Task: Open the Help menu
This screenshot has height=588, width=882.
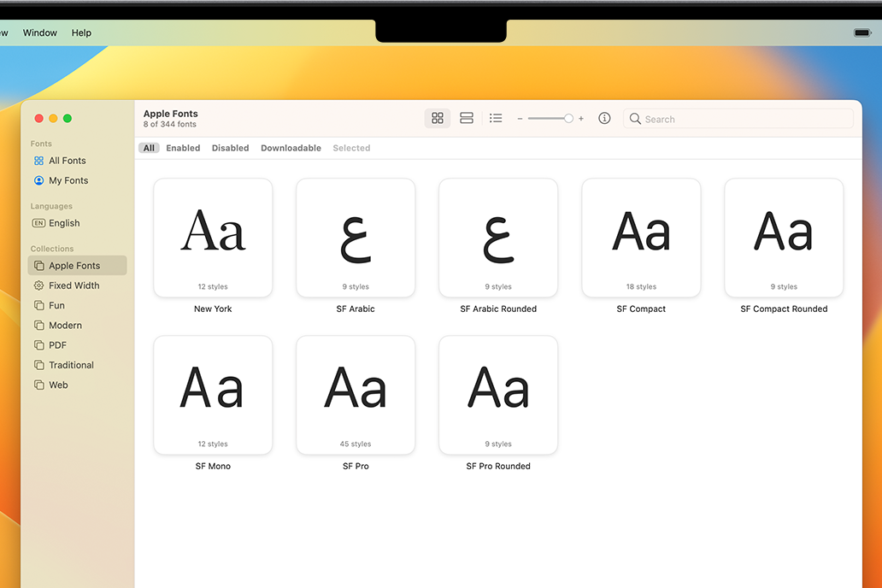Action: click(x=81, y=32)
